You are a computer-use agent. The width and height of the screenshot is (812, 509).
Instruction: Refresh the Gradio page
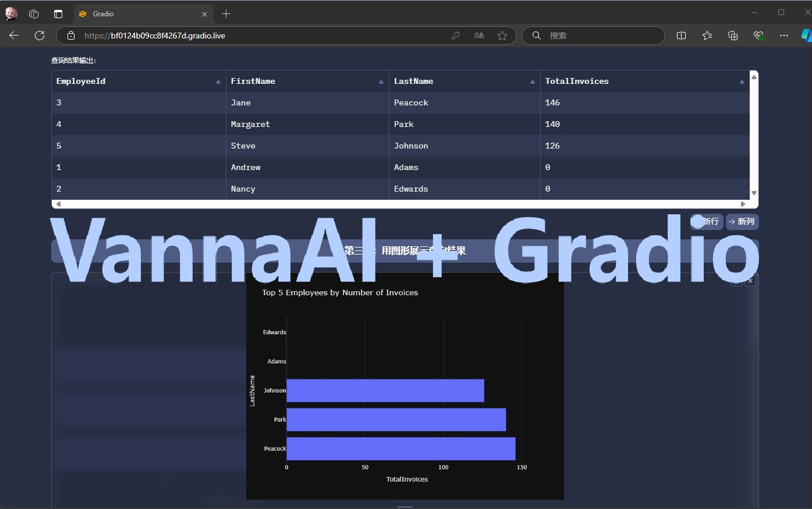coord(40,36)
